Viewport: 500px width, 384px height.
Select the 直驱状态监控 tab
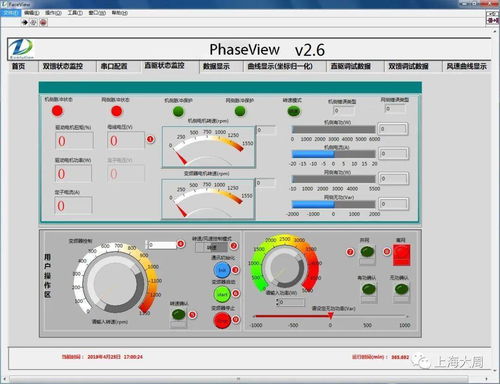[x=164, y=65]
